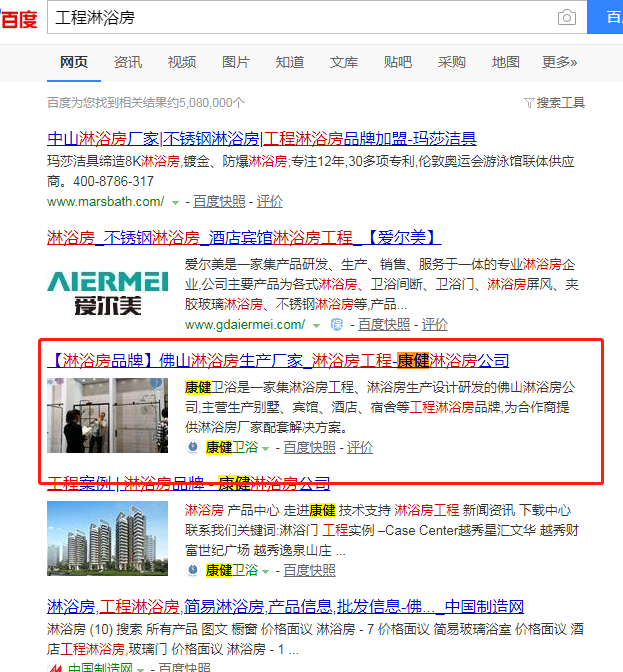Expand the arrow after 康健卫浴 in the 工程案例 result

point(265,572)
